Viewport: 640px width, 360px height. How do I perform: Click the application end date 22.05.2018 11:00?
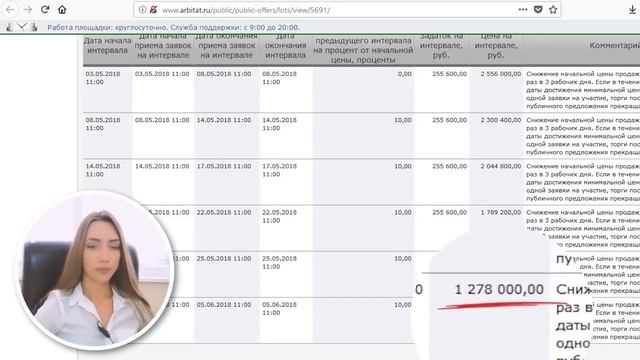[224, 212]
